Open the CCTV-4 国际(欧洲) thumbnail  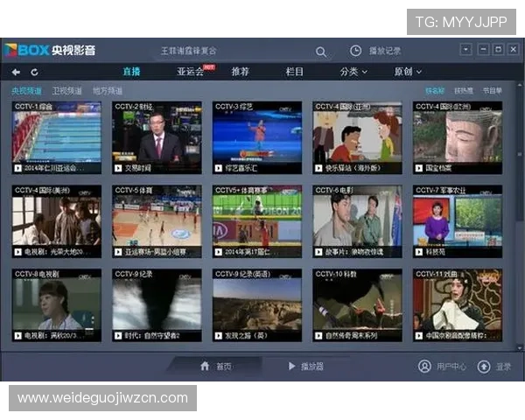click(x=458, y=137)
